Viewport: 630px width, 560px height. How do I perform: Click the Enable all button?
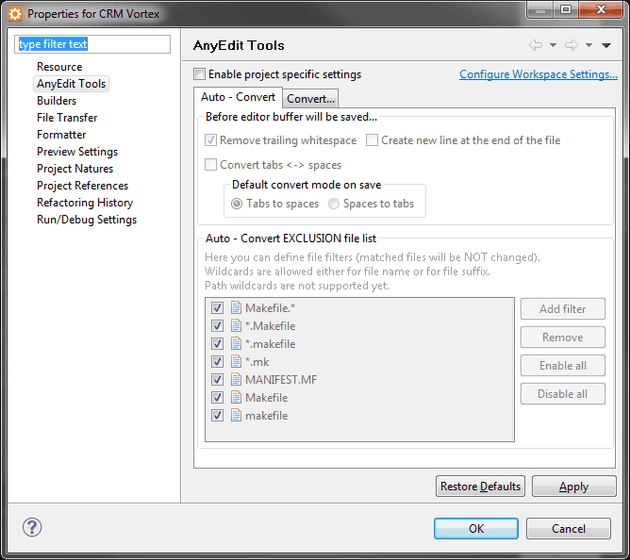pos(562,366)
